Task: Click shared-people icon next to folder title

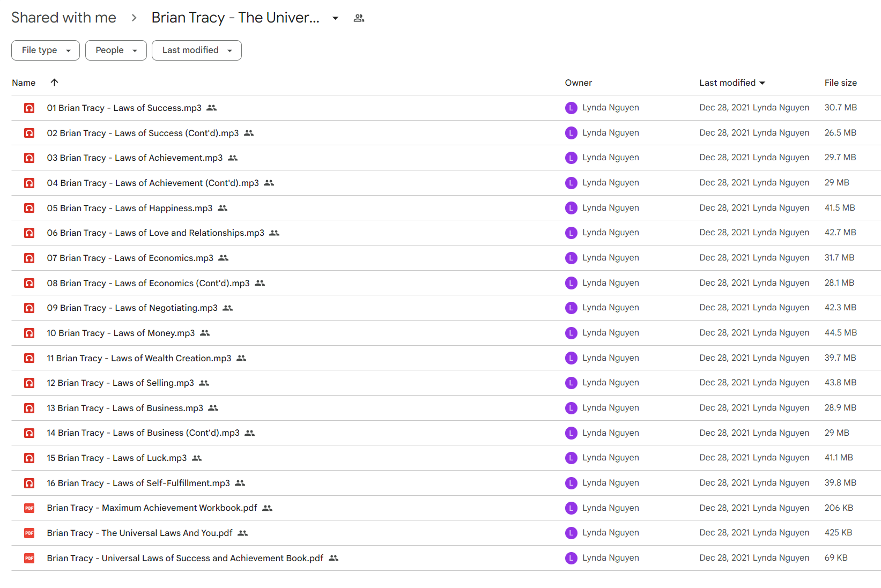Action: click(359, 18)
